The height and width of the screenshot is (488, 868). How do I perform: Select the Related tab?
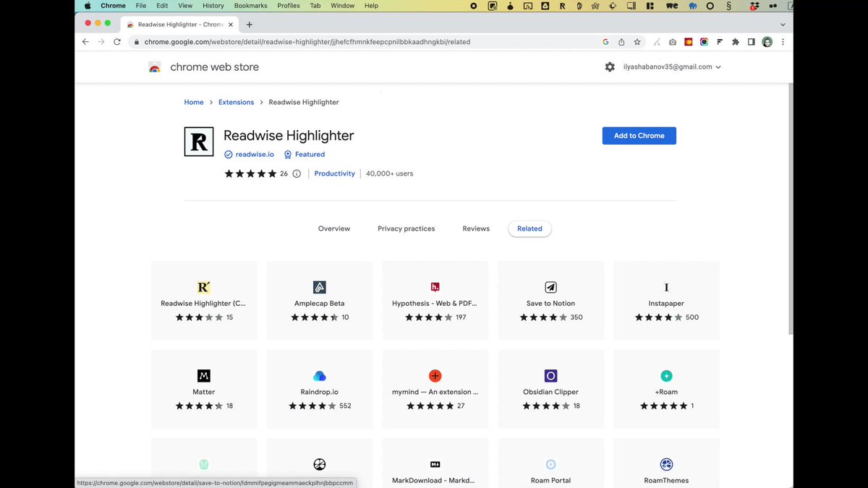click(529, 228)
